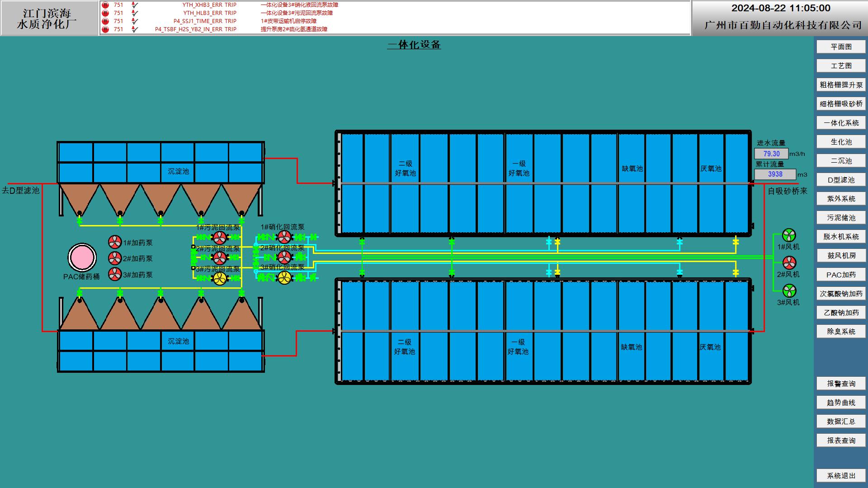The height and width of the screenshot is (488, 868).
Task: Select the 3#加药泵 dosing pump icon
Action: pyautogui.click(x=115, y=274)
